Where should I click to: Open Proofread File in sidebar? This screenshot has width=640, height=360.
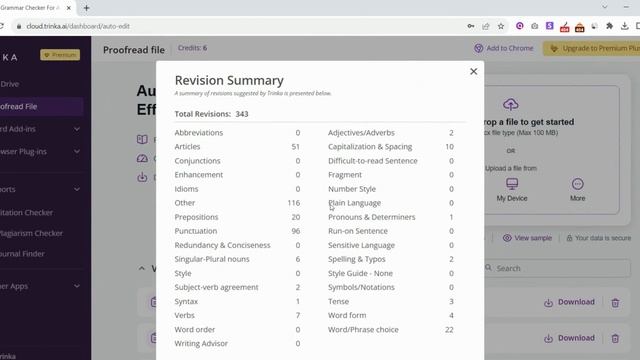click(x=41, y=107)
